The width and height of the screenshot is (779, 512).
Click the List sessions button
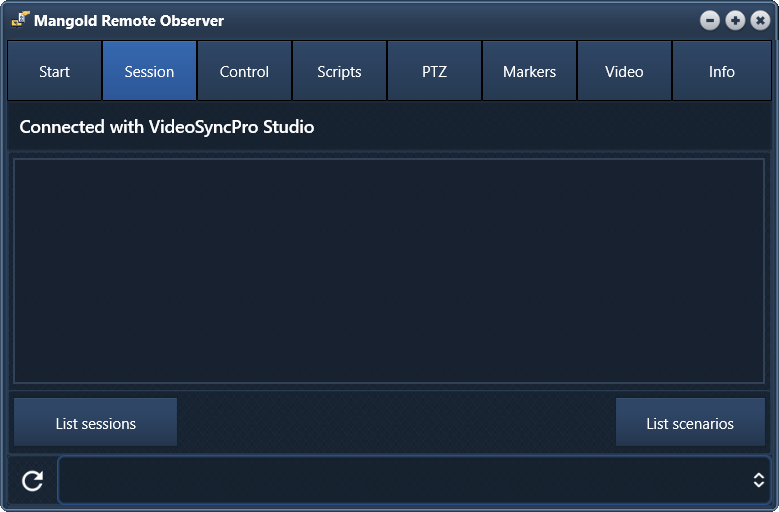(95, 422)
